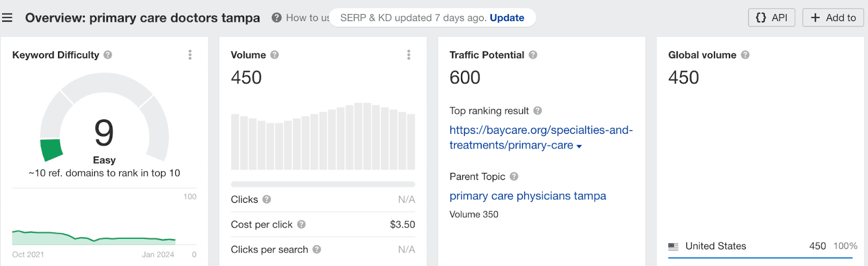Screen dimensions: 868x266
Task: Click the Add to button
Action: tap(833, 18)
